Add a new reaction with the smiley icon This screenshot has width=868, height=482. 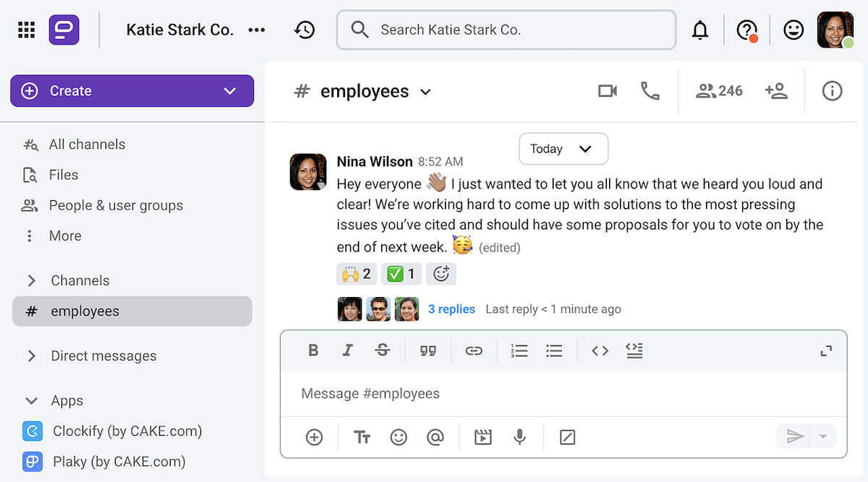[x=441, y=273]
